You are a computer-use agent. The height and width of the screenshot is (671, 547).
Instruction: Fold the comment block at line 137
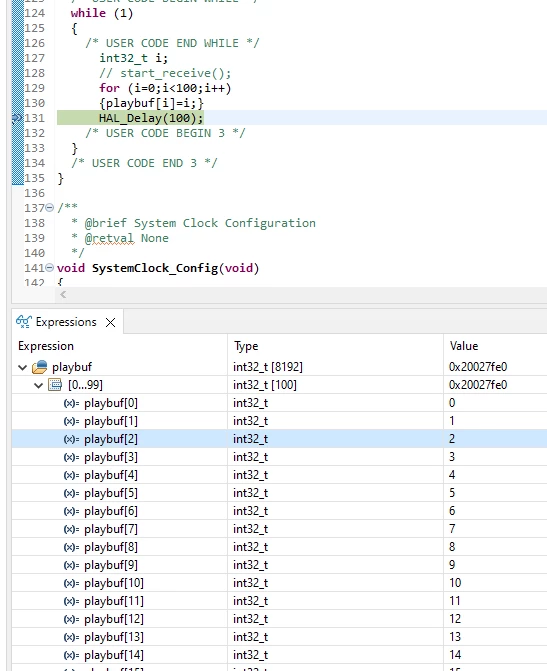pyautogui.click(x=50, y=208)
